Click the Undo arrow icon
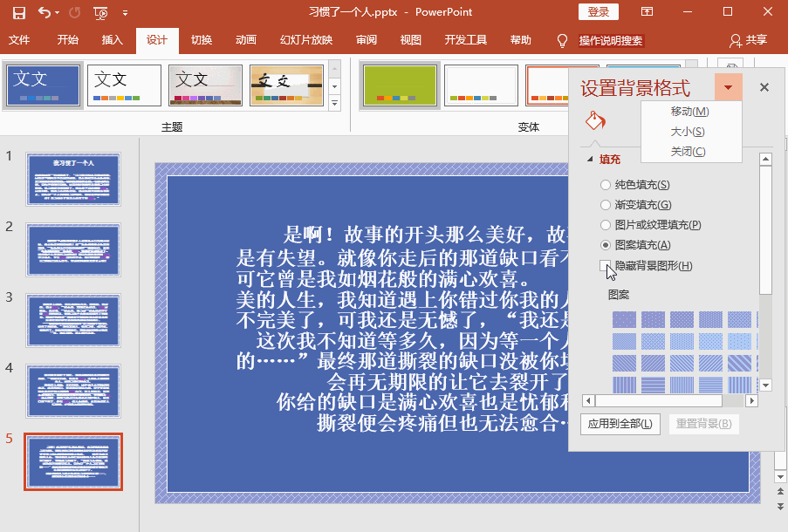The width and height of the screenshot is (788, 532). [45, 12]
